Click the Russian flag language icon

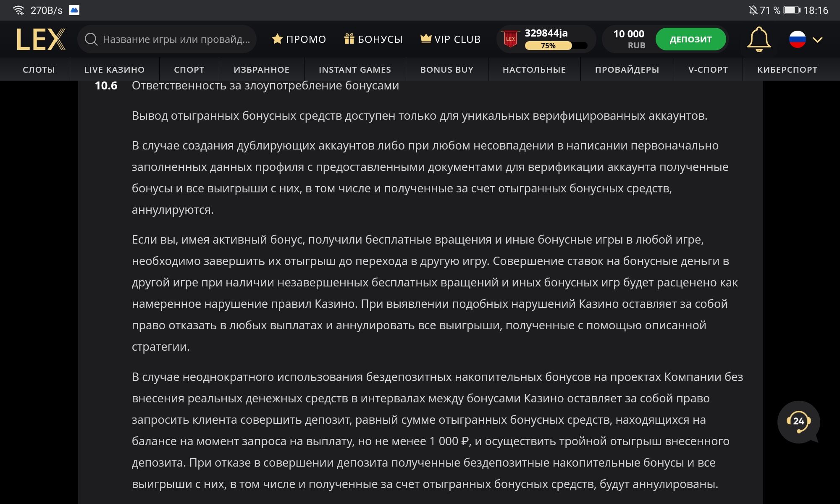pos(797,39)
